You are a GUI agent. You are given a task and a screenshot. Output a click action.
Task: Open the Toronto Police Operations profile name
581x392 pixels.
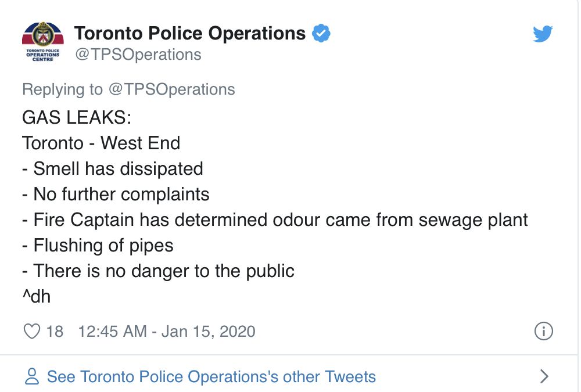(190, 33)
